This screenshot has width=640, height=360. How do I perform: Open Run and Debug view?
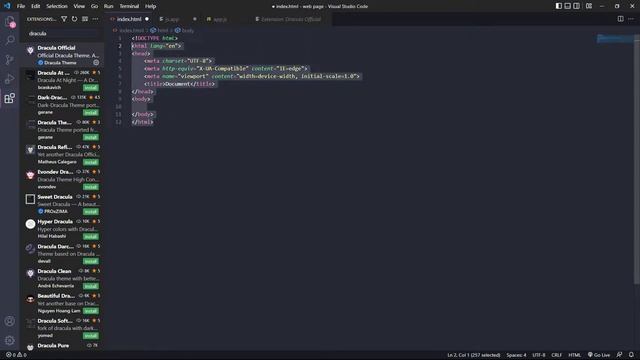10,79
